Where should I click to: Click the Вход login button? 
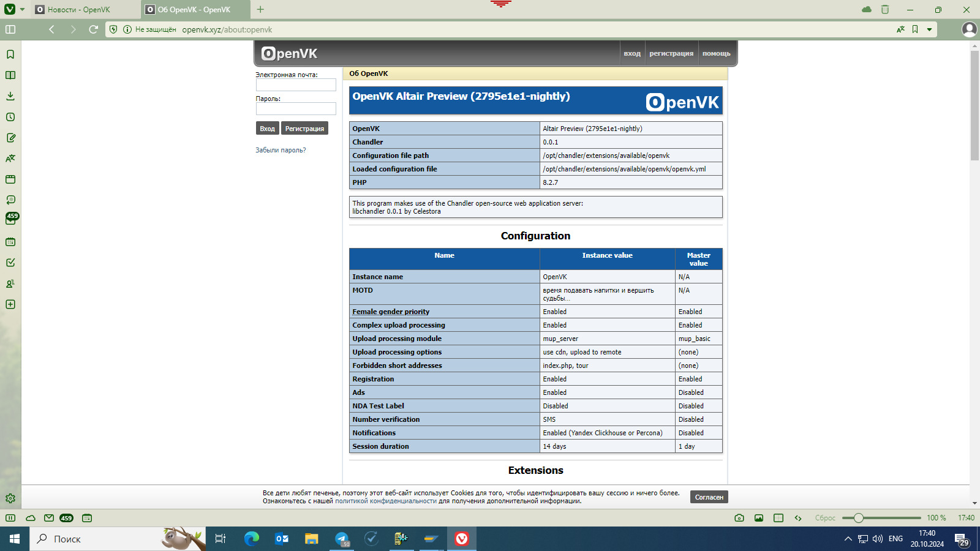(267, 129)
